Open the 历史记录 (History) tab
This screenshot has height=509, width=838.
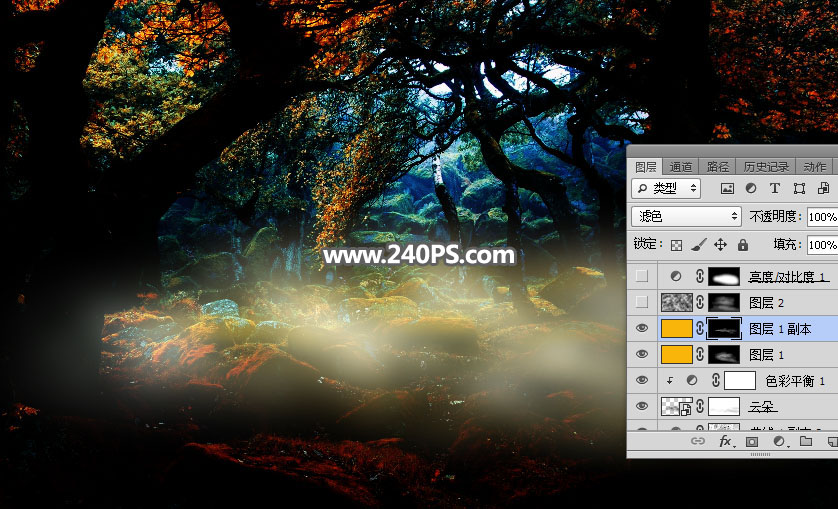pyautogui.click(x=766, y=167)
